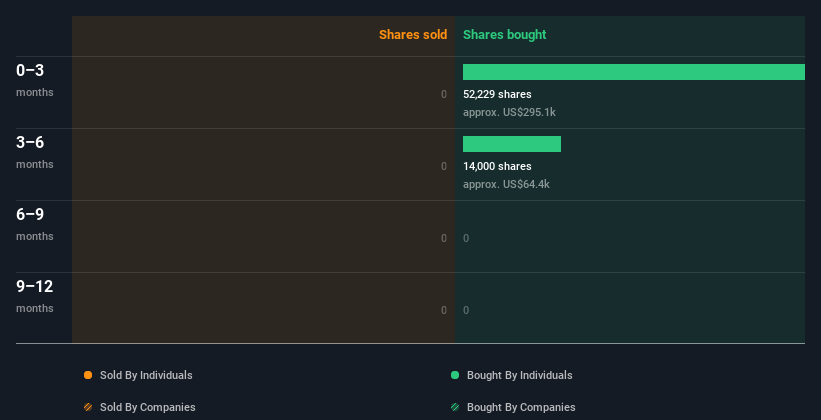Click the shares sold zero for 0–3 months
821x420 pixels.
click(443, 94)
